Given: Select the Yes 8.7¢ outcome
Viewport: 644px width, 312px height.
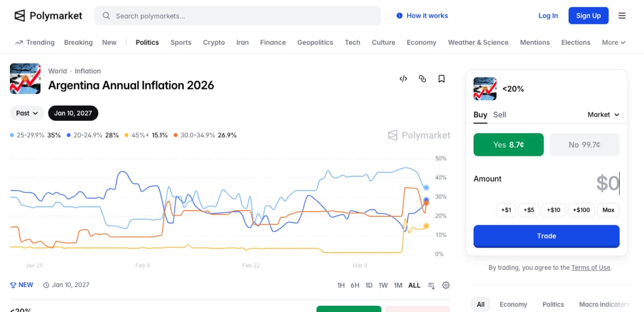Looking at the screenshot, I should [508, 145].
